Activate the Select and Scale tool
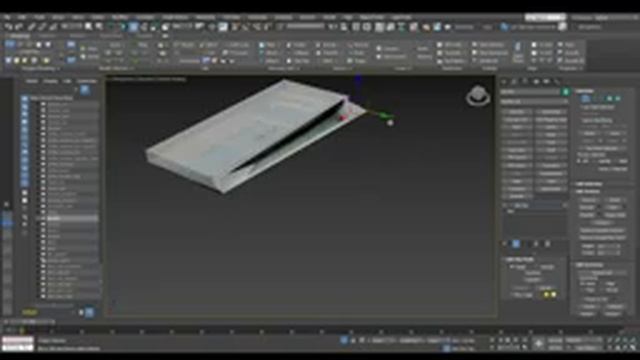The width and height of the screenshot is (640, 360). (154, 27)
